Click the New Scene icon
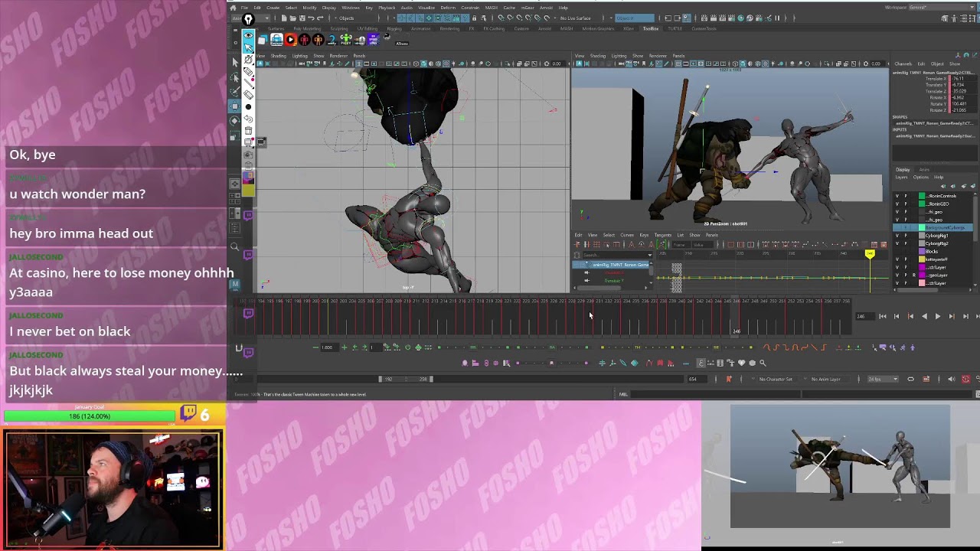The height and width of the screenshot is (551, 980). [x=284, y=18]
